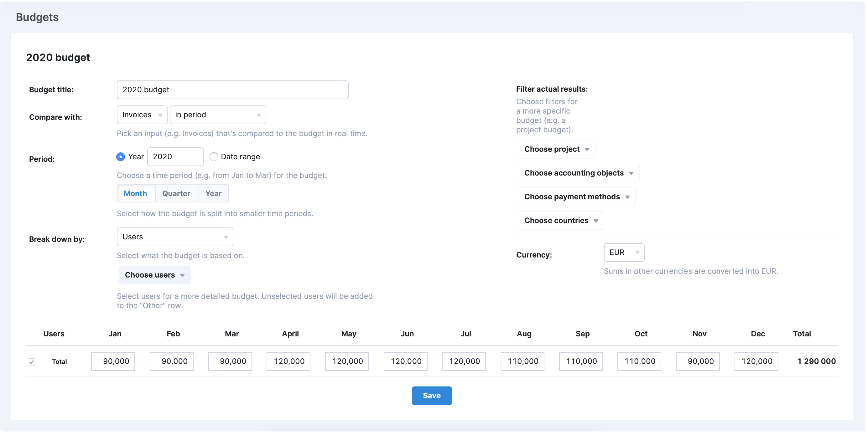Click the Jul budget amount field
Image resolution: width=868 pixels, height=434 pixels.
464,361
